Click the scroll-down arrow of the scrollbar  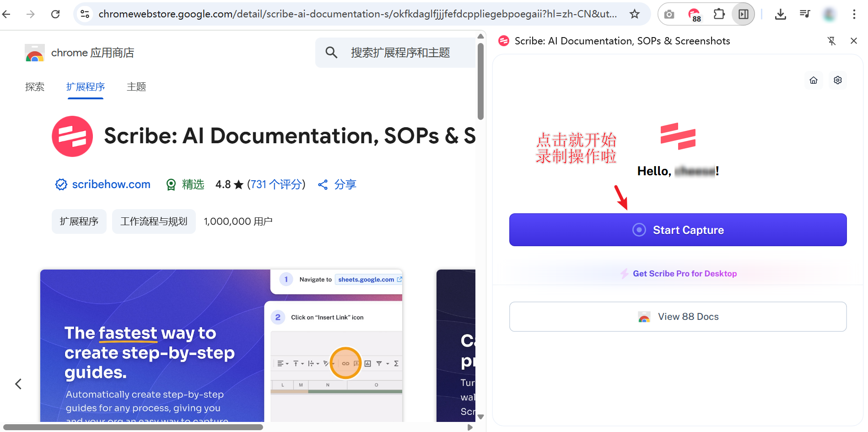pos(480,417)
